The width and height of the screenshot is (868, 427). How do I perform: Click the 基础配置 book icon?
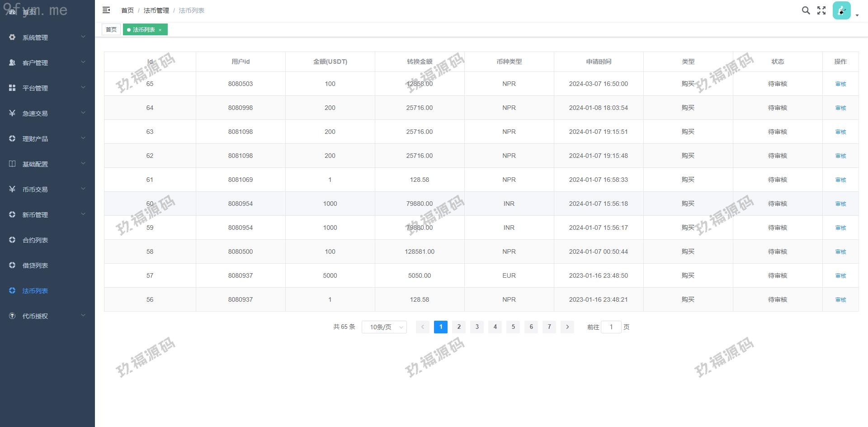(12, 164)
